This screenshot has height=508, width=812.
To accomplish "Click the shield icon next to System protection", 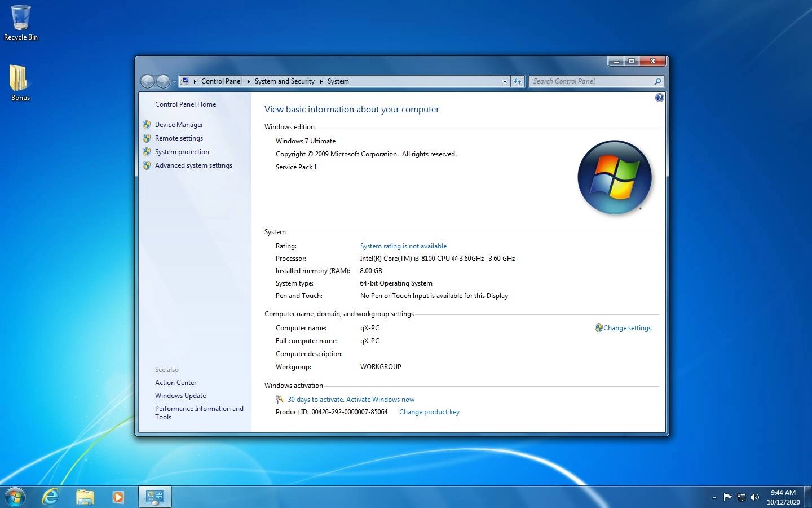I will click(147, 152).
